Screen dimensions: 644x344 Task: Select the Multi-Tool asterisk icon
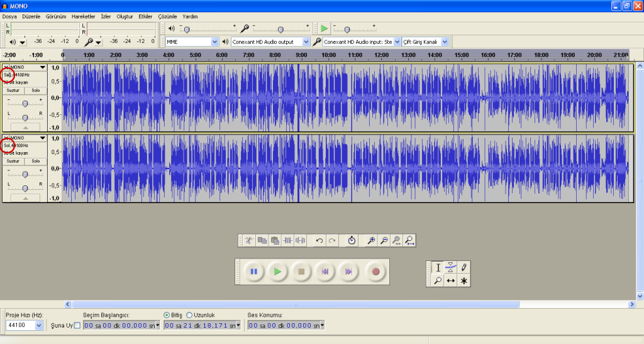(x=464, y=280)
